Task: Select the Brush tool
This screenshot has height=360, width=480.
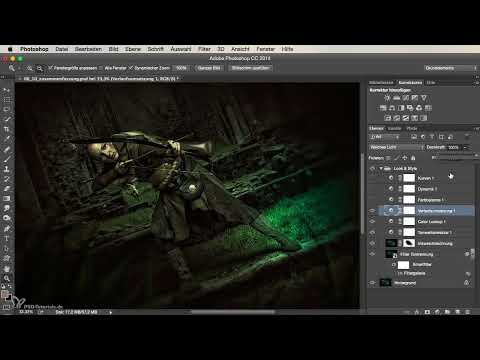Action: coord(6,159)
